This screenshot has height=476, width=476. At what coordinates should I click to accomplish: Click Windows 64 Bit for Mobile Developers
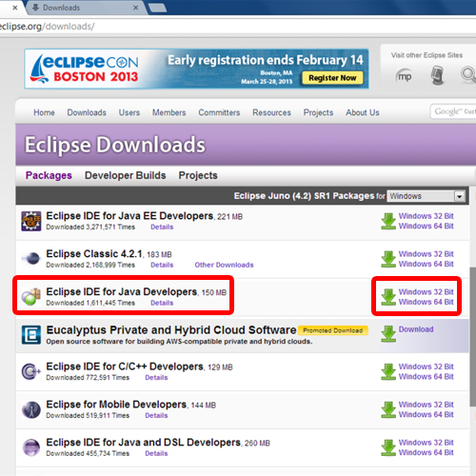[426, 414]
